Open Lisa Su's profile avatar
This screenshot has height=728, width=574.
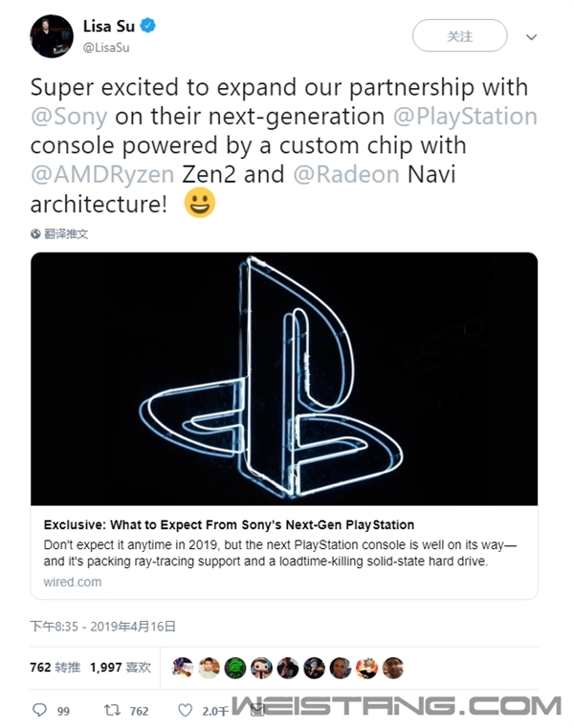pos(52,36)
